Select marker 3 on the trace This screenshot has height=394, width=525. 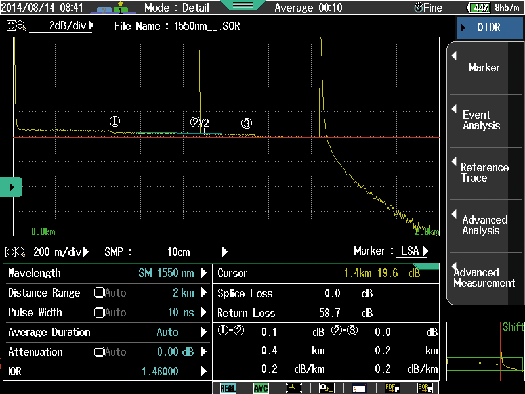246,123
